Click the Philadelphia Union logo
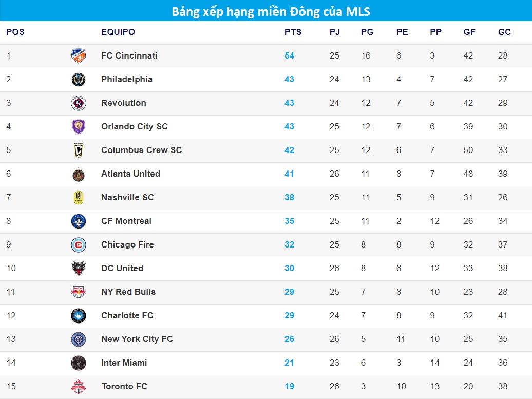The width and height of the screenshot is (532, 399). pos(79,80)
